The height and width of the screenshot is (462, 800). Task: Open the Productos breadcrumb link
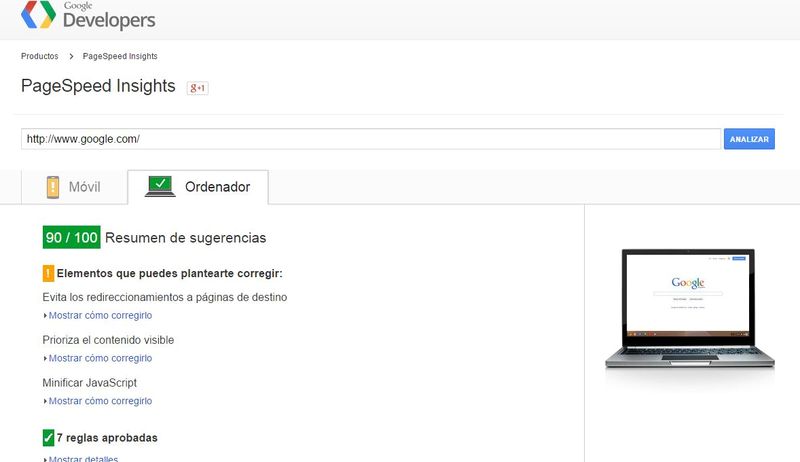[39, 56]
